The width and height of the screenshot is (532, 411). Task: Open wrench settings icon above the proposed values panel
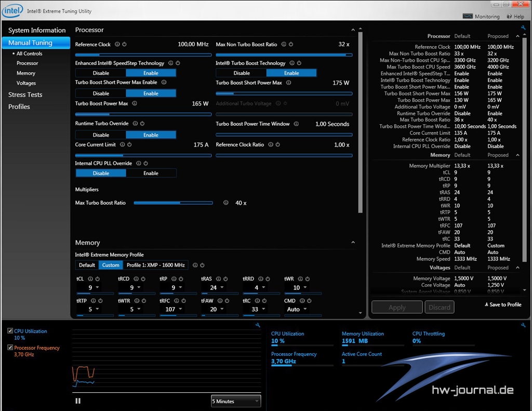click(523, 28)
